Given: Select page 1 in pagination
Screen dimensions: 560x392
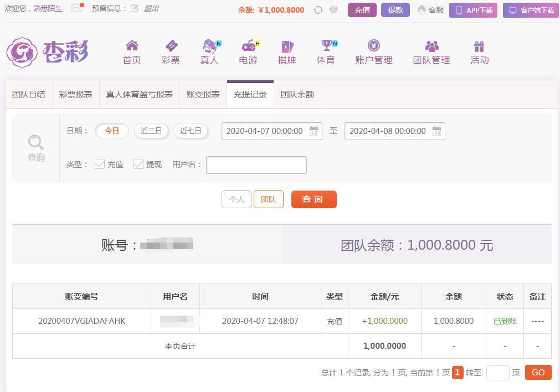Looking at the screenshot, I should click(458, 373).
